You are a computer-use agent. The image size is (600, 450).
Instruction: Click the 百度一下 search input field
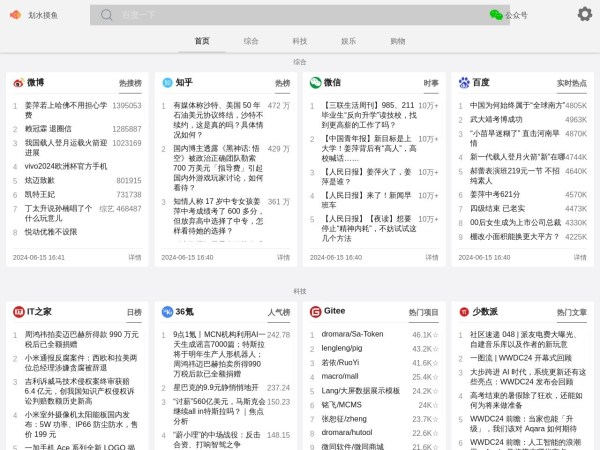point(300,15)
